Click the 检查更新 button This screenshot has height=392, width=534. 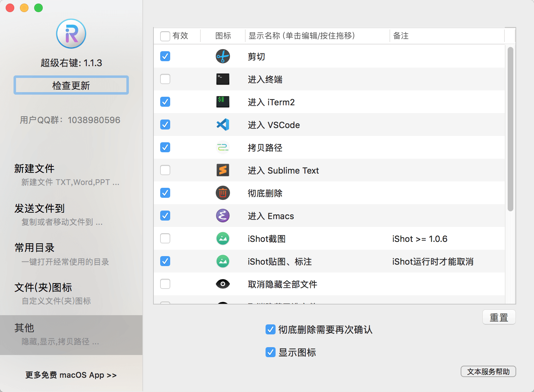71,85
